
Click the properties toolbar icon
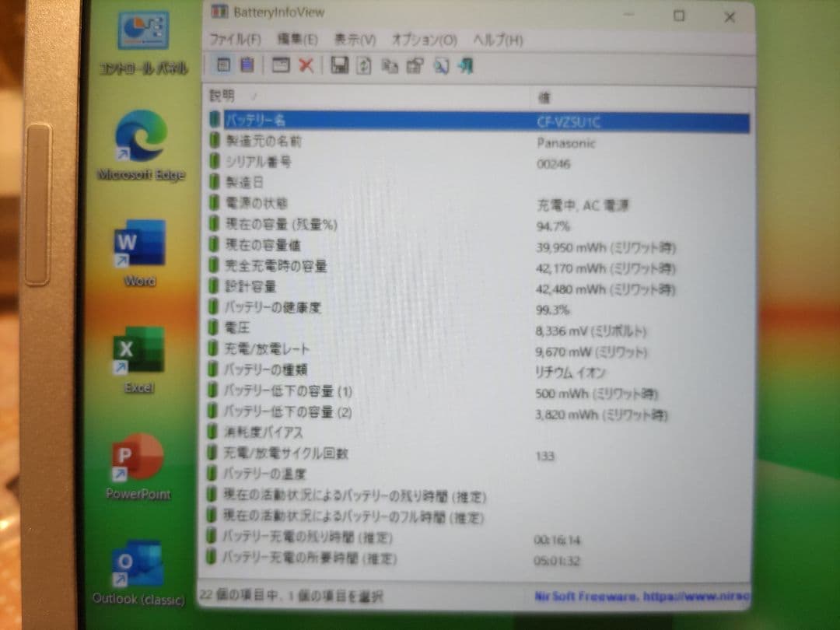415,66
